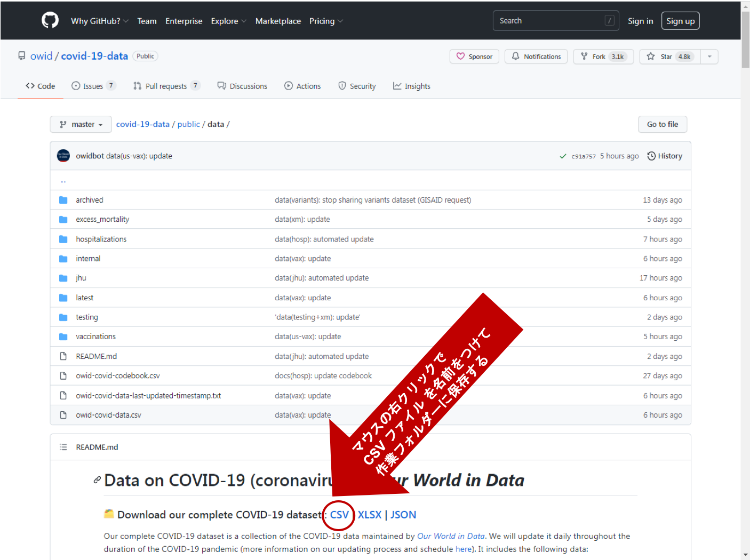Expand the Explore menu
750x560 pixels.
(228, 21)
